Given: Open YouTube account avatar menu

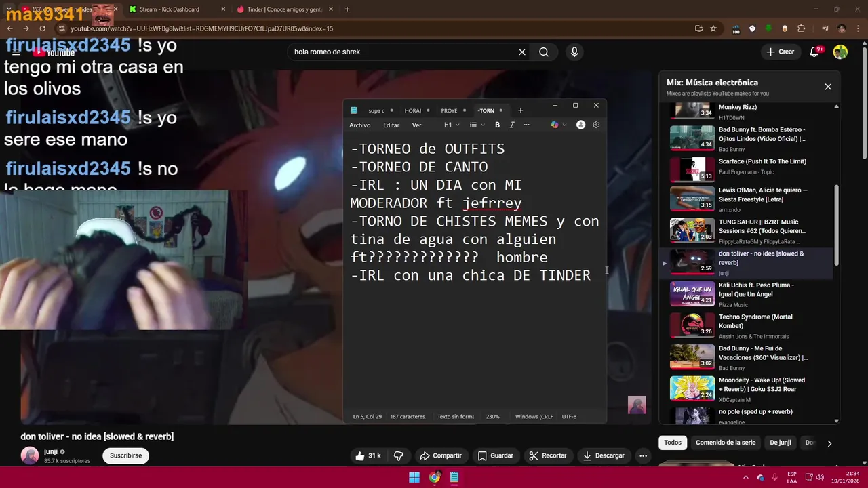Looking at the screenshot, I should tap(840, 52).
